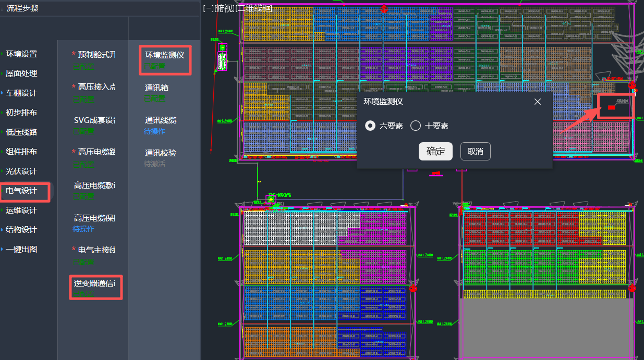The image size is (644, 360).
Task: Open the 逆变器通信 step
Action: click(x=94, y=283)
